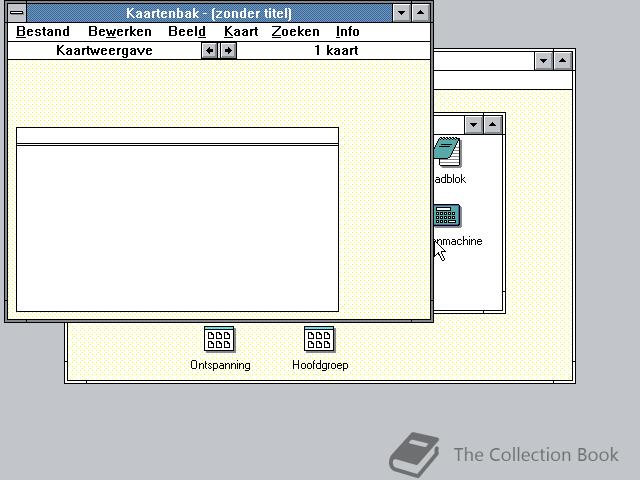Open the Info menu

pos(347,32)
